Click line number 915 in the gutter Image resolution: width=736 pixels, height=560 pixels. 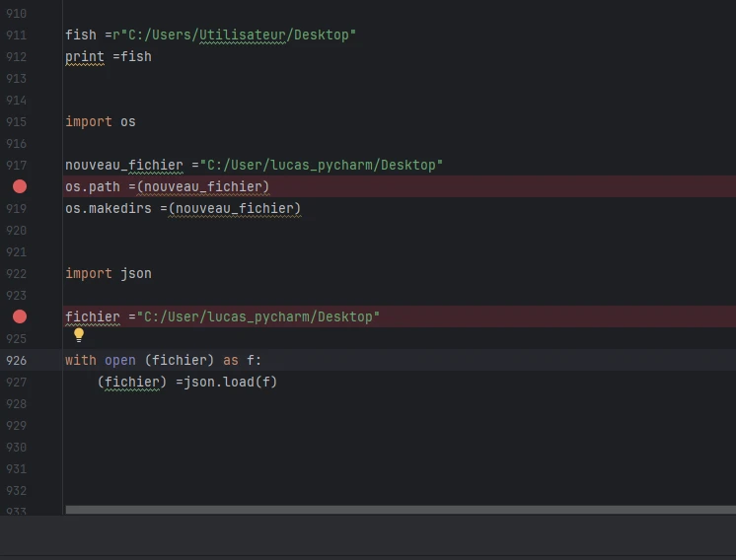pos(16,121)
